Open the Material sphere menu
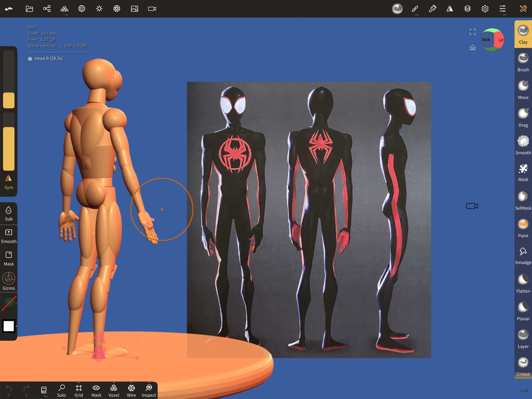Viewport: 532px width, 399px height. (82, 9)
